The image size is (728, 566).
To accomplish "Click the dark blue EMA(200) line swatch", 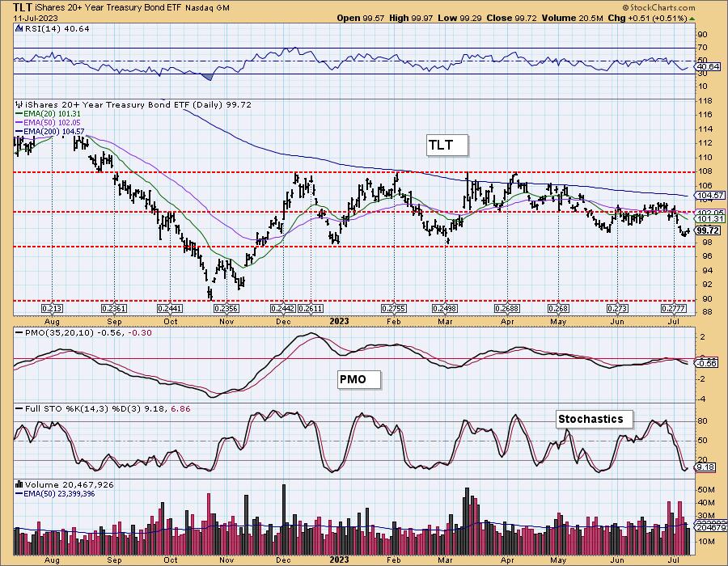I will click(19, 132).
